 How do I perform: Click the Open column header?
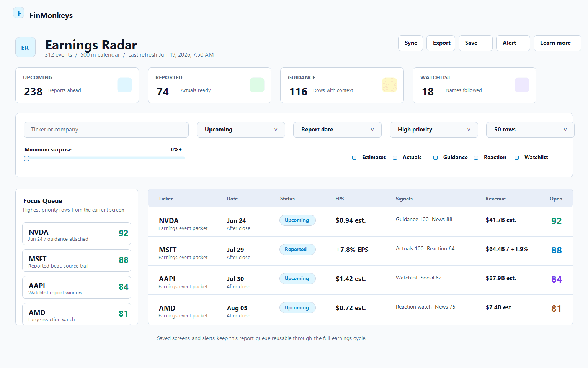(556, 199)
